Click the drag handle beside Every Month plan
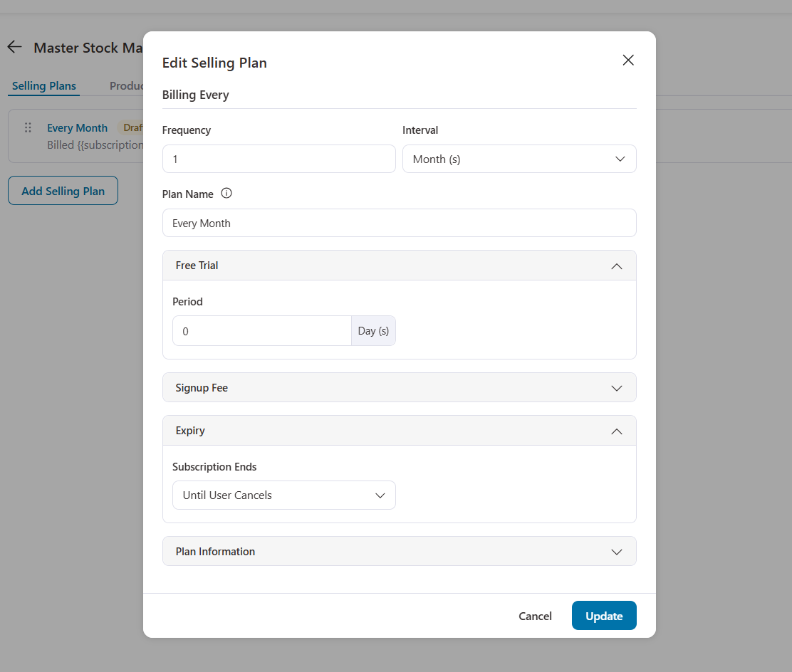Screen dimensions: 792x672 [28, 127]
